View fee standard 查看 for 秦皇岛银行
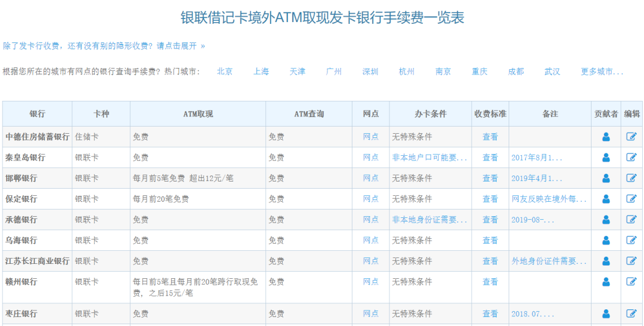Viewport: 644px width, 326px height. tap(490, 158)
